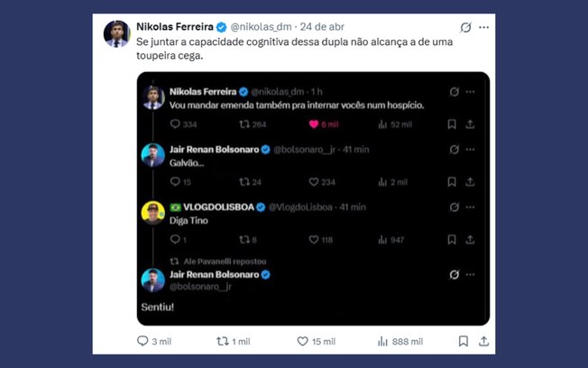Viewport: 588px width, 368px height.
Task: Share the main tweet
Action: 483,342
